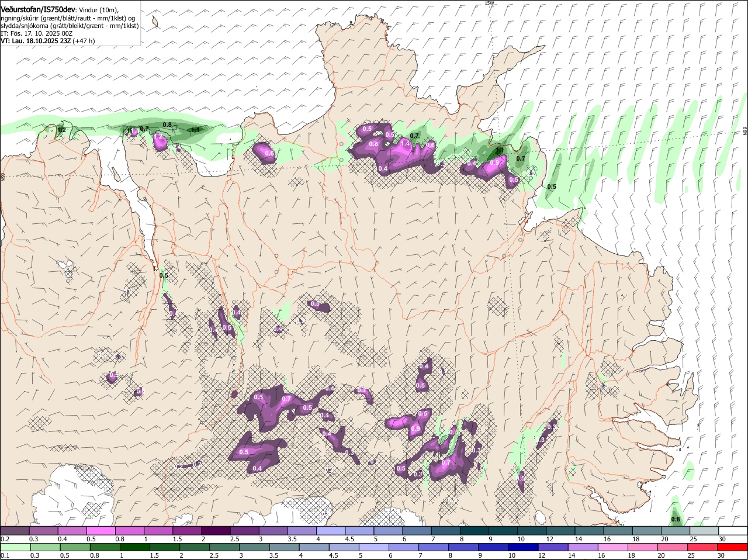The height and width of the screenshot is (560, 748).
Task: Click the upper legend swatch between 12 and 14
Action: pos(561,530)
